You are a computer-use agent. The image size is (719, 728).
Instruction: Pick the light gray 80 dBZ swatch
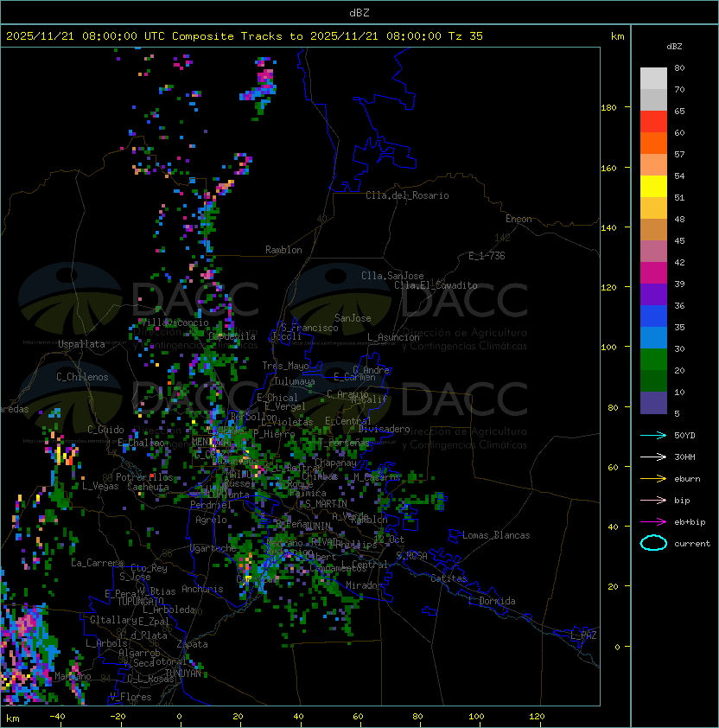[653, 78]
